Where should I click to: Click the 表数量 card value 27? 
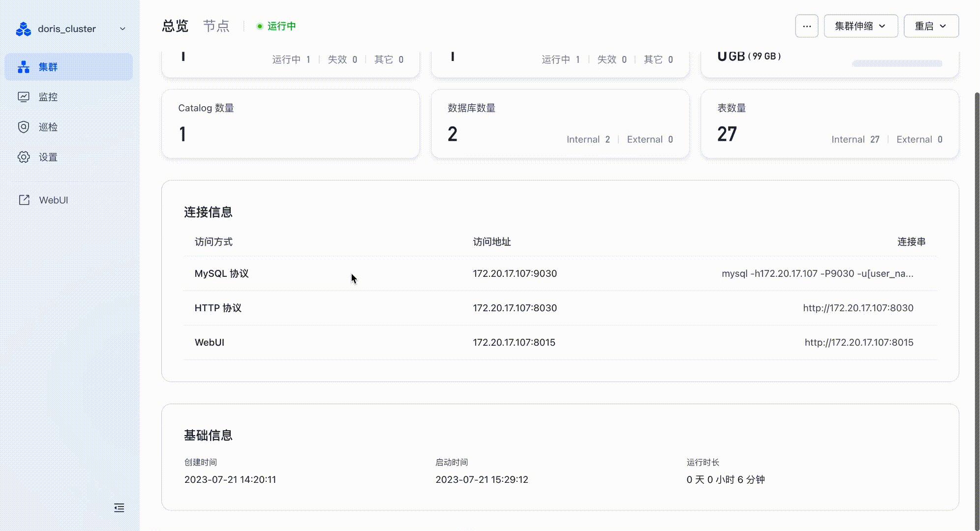pyautogui.click(x=727, y=134)
